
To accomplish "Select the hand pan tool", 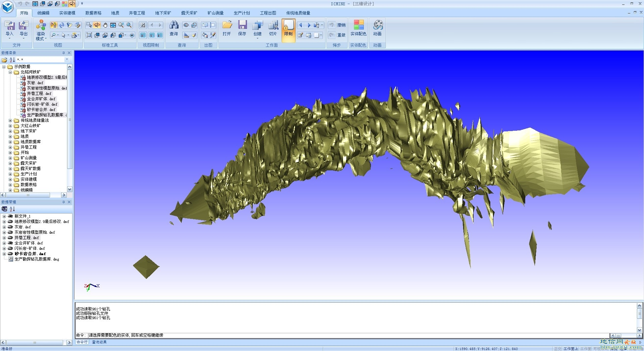I will tap(105, 25).
